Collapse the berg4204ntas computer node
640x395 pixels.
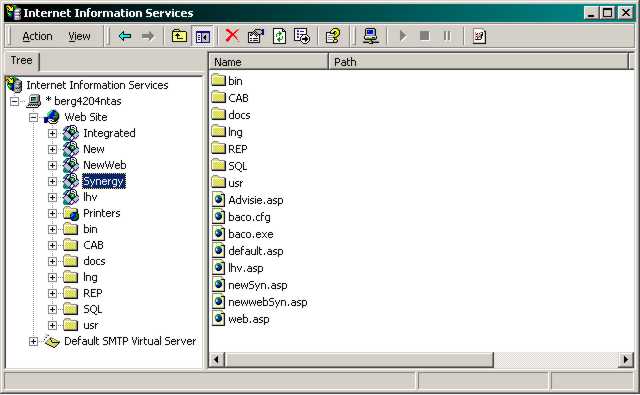pyautogui.click(x=15, y=101)
